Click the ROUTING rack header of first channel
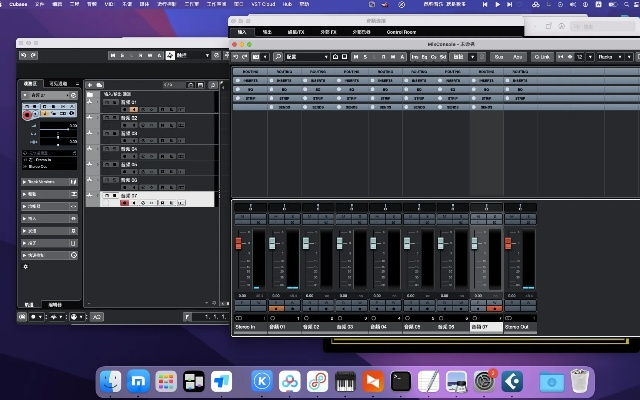 click(x=249, y=72)
